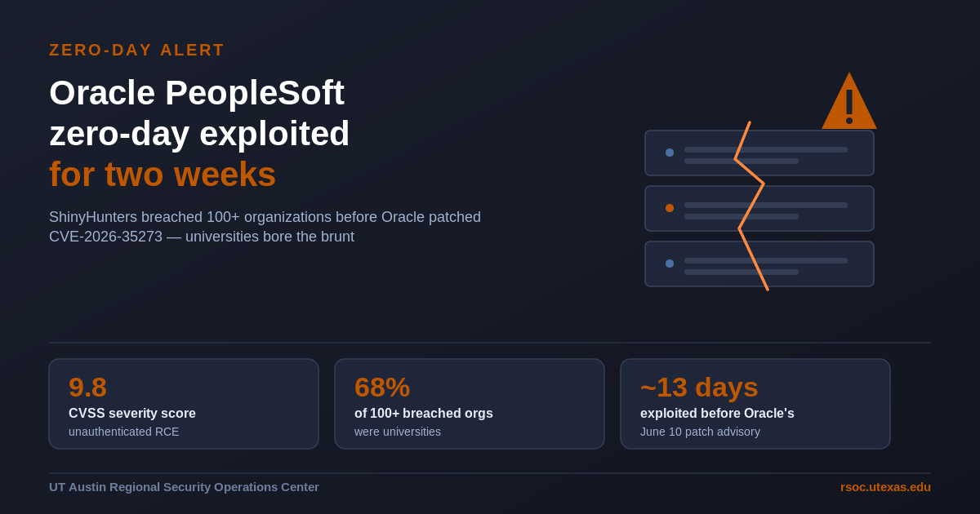Click the 'unauthenticated RCE' caption
Screen dimensions: 980x514
tap(123, 432)
